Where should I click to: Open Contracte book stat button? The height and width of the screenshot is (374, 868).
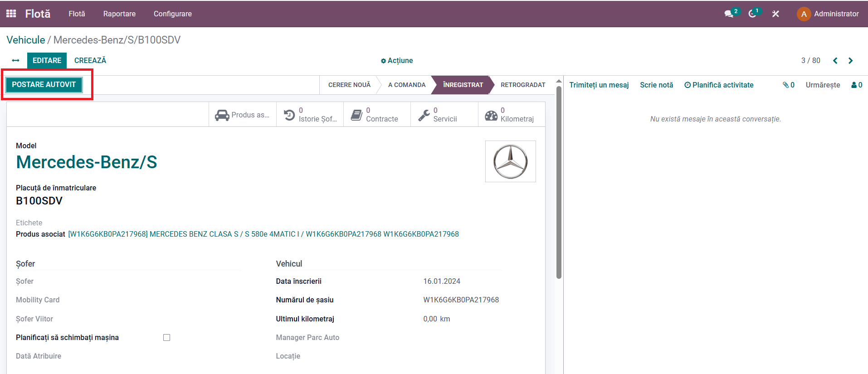click(x=377, y=115)
